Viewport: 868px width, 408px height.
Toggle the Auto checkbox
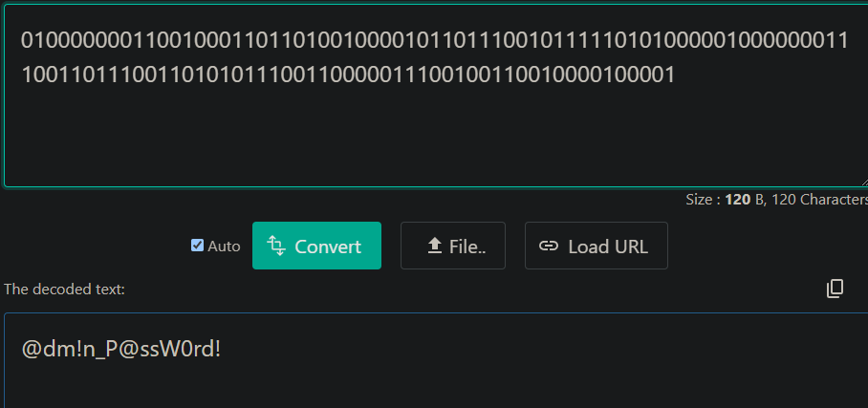[x=198, y=246]
